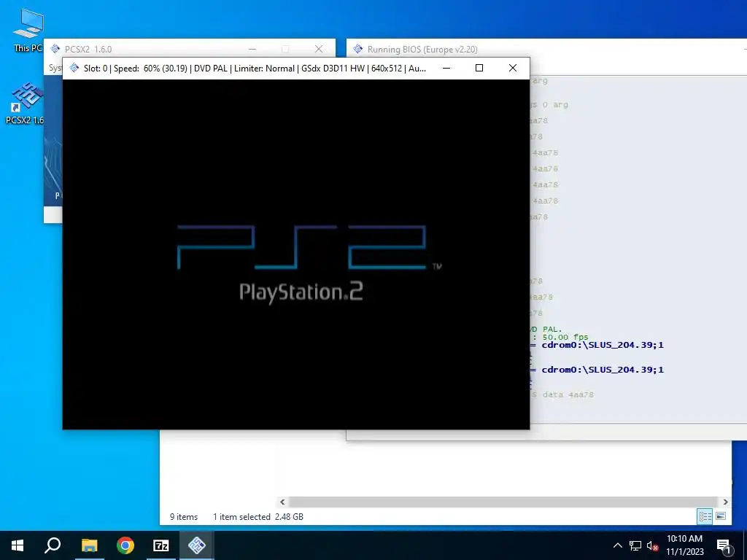Viewport: 747px width, 560px height.
Task: Launch Google Chrome from the taskbar
Action: click(125, 545)
